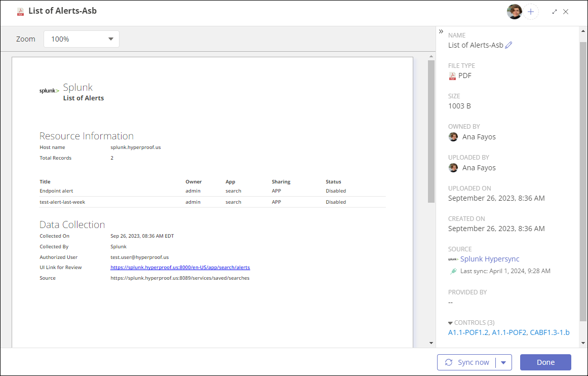Screen dimensions: 588x376
Task: Click the Uploaded On date value
Action: [496, 198]
